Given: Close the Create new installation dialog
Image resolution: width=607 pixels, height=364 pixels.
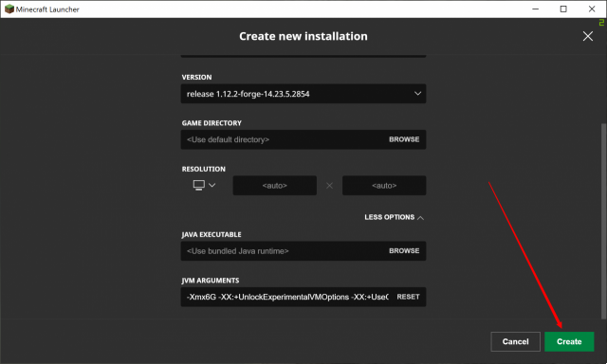Looking at the screenshot, I should pyautogui.click(x=588, y=36).
